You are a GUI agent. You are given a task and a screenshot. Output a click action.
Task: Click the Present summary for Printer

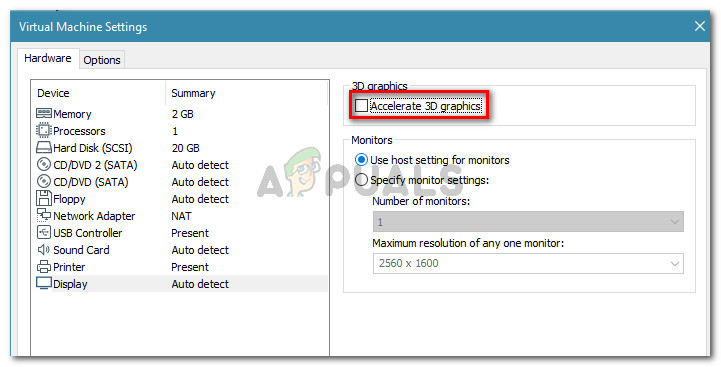190,267
